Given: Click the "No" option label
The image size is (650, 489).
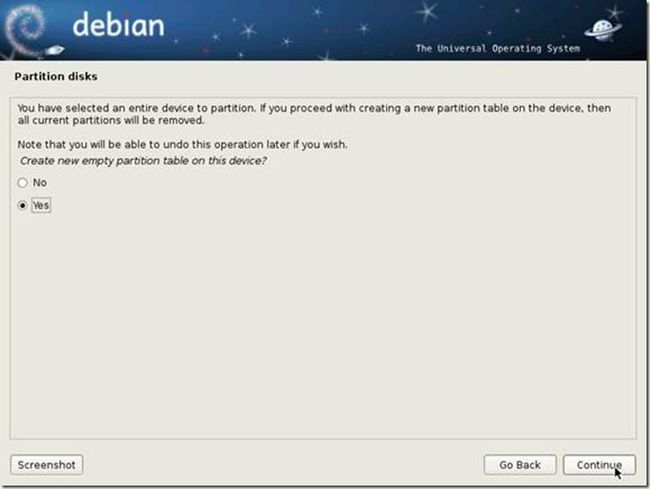Looking at the screenshot, I should point(40,183).
